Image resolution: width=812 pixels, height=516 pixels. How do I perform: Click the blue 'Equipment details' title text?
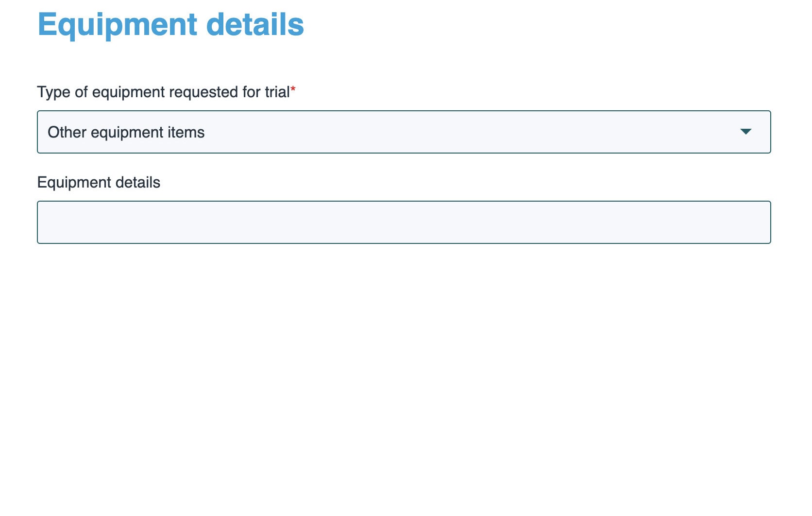click(171, 25)
